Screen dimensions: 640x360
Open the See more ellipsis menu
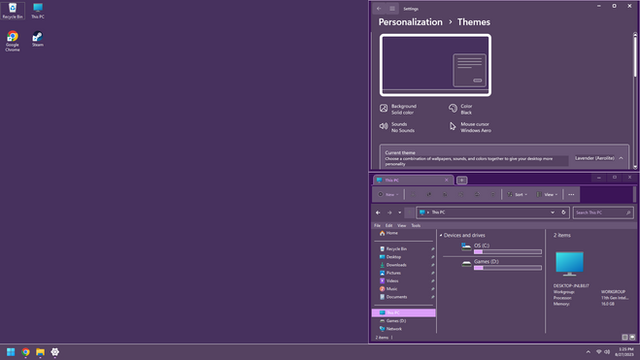[x=571, y=194]
